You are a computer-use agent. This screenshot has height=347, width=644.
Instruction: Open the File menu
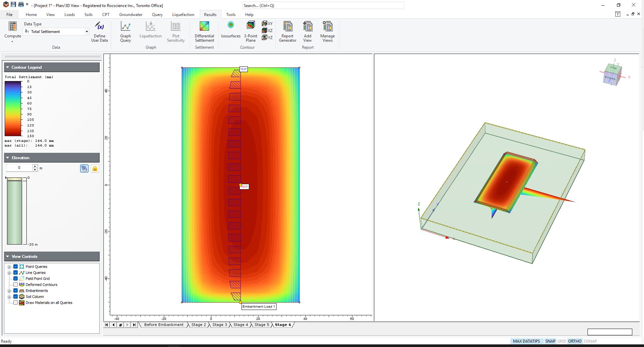[9, 14]
